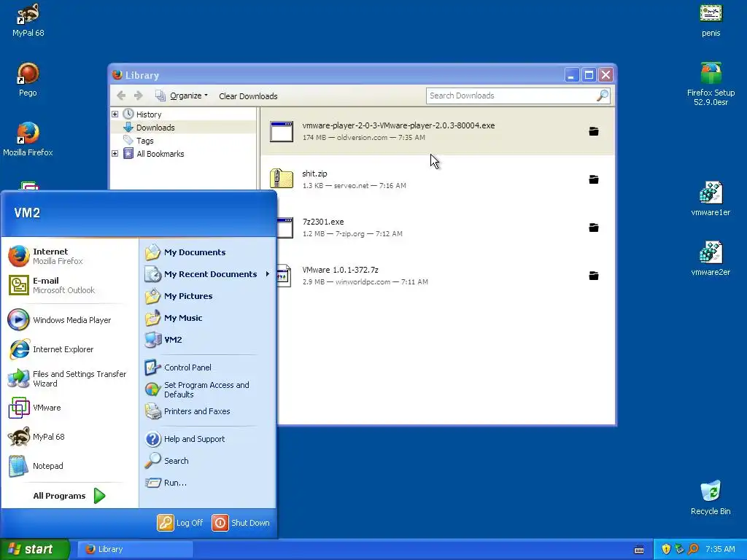Go forward in Library window
The image size is (747, 560).
pyautogui.click(x=138, y=96)
